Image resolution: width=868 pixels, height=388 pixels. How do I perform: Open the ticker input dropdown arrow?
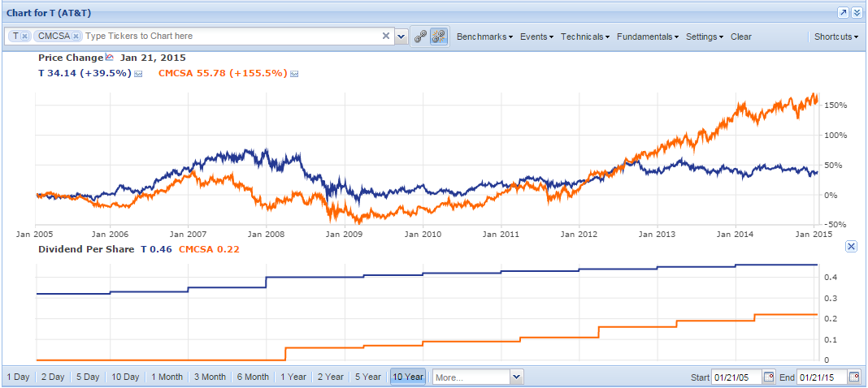click(x=401, y=37)
